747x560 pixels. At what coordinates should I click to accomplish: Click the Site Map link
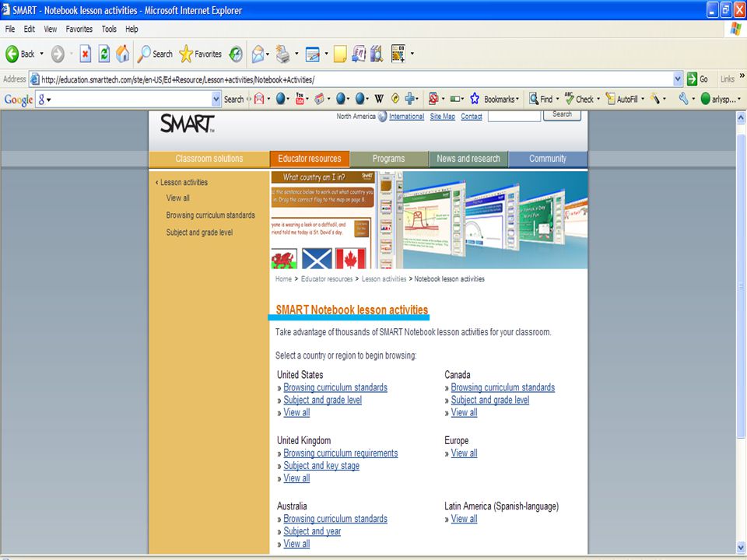tap(443, 116)
